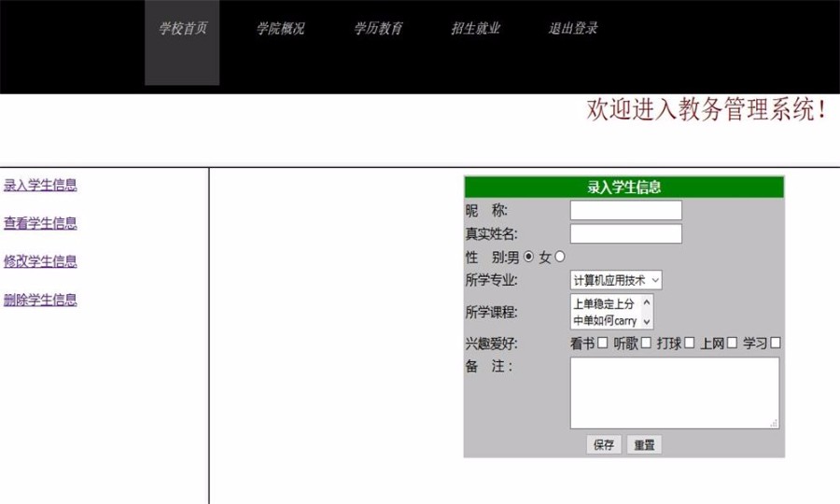Check the 听歌 hobby checkbox
This screenshot has height=504, width=840.
coord(646,343)
